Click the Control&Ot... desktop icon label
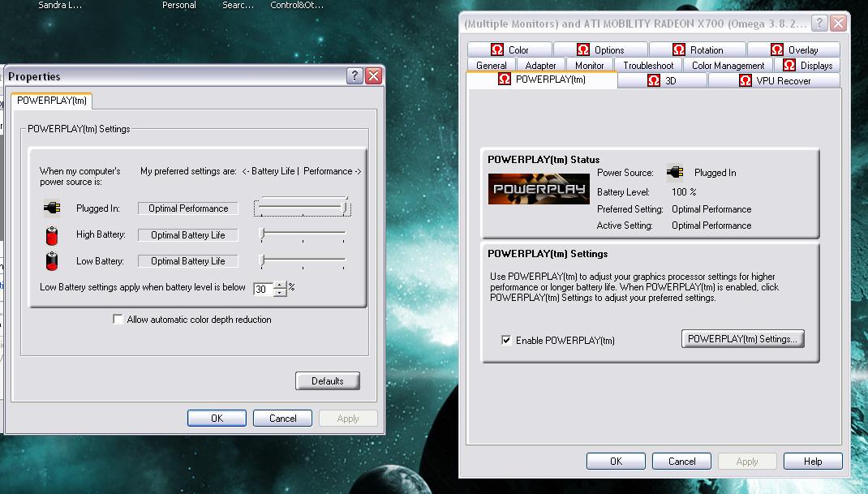The height and width of the screenshot is (494, 868). point(297,5)
